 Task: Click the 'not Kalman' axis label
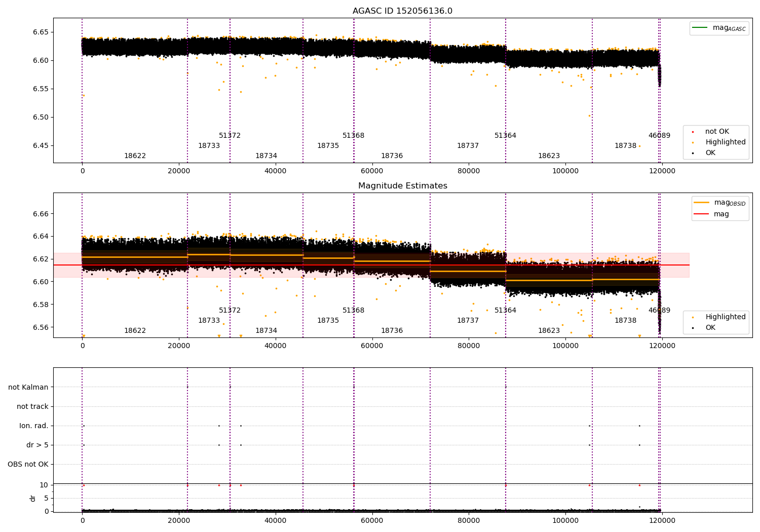click(x=28, y=387)
